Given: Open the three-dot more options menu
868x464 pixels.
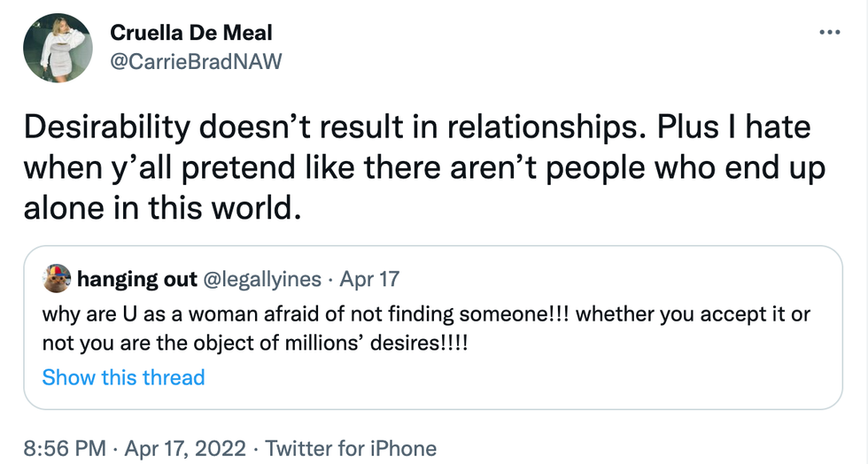Looking at the screenshot, I should pos(829,33).
